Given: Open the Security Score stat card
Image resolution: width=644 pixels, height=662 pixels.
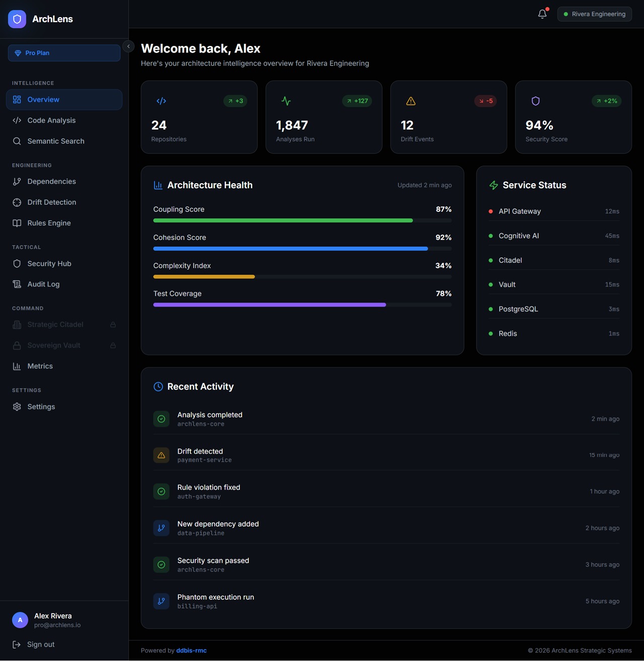Looking at the screenshot, I should [x=574, y=117].
